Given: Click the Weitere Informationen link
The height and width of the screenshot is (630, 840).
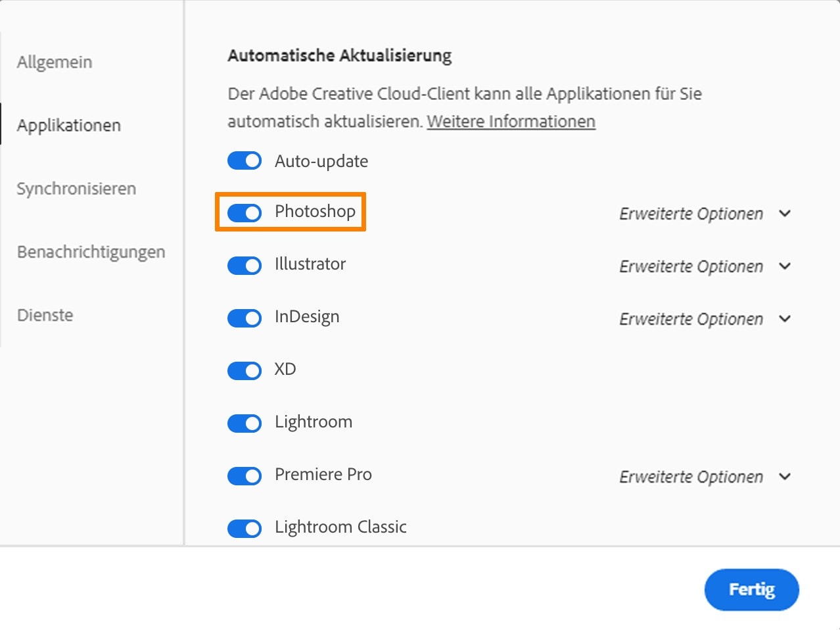Looking at the screenshot, I should coord(511,122).
